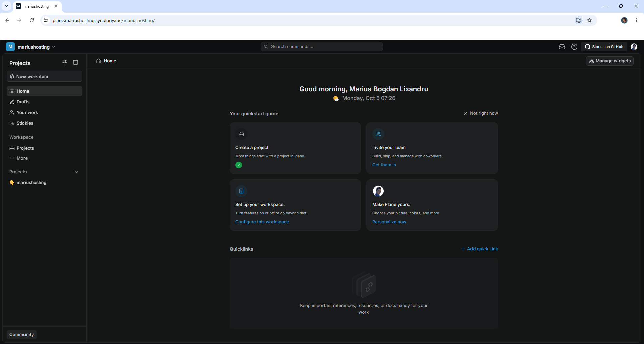The image size is (644, 344).
Task: Open the user profile avatar in Plane header
Action: (x=634, y=47)
